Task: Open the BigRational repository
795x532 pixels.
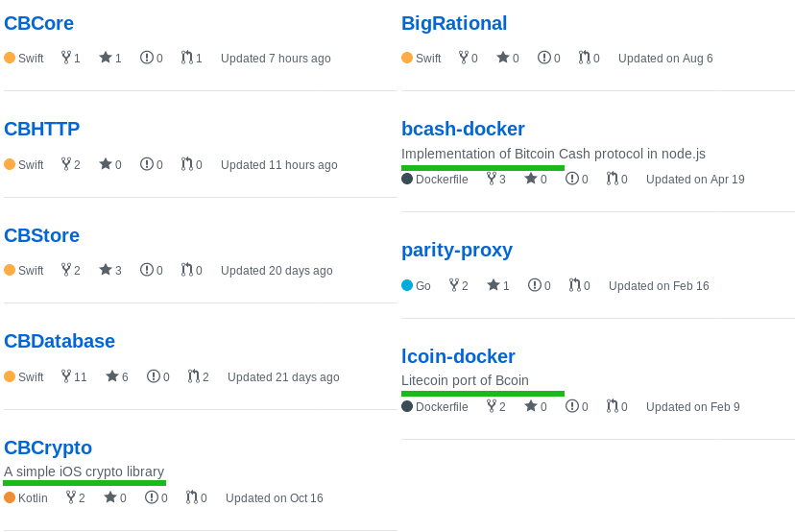Action: [x=454, y=23]
